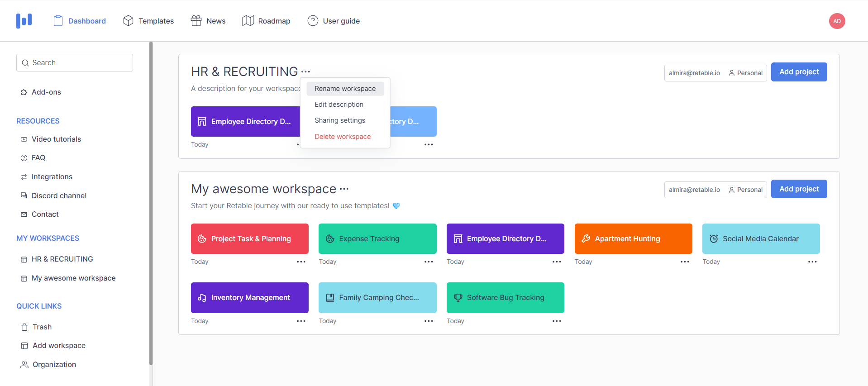Open three-dot menu beside My awesome workspace title
The width and height of the screenshot is (868, 386).
tap(344, 189)
